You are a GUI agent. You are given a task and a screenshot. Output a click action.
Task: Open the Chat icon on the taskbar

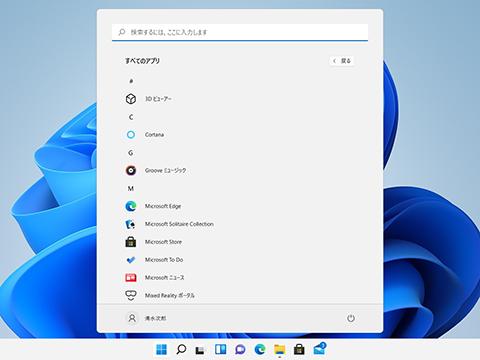click(x=240, y=349)
